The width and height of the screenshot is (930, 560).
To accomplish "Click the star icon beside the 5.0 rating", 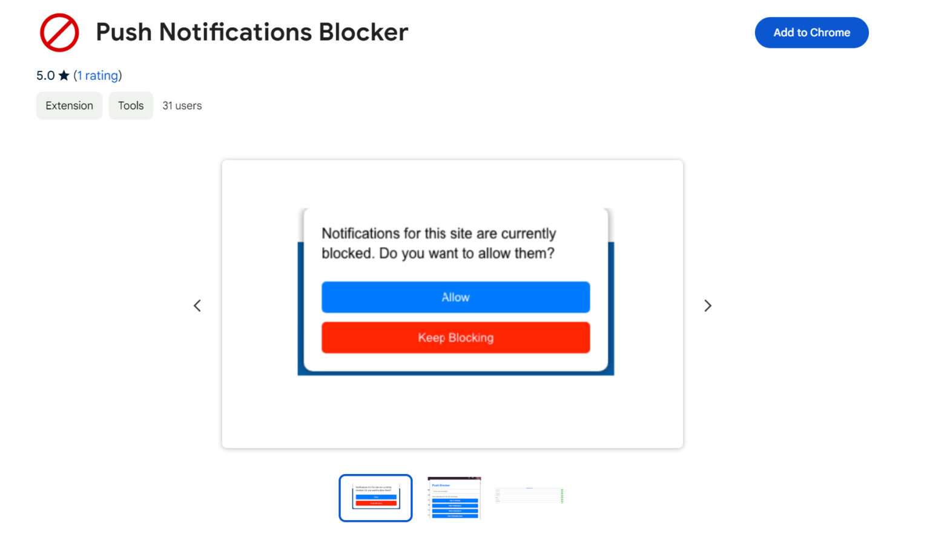I will 62,75.
